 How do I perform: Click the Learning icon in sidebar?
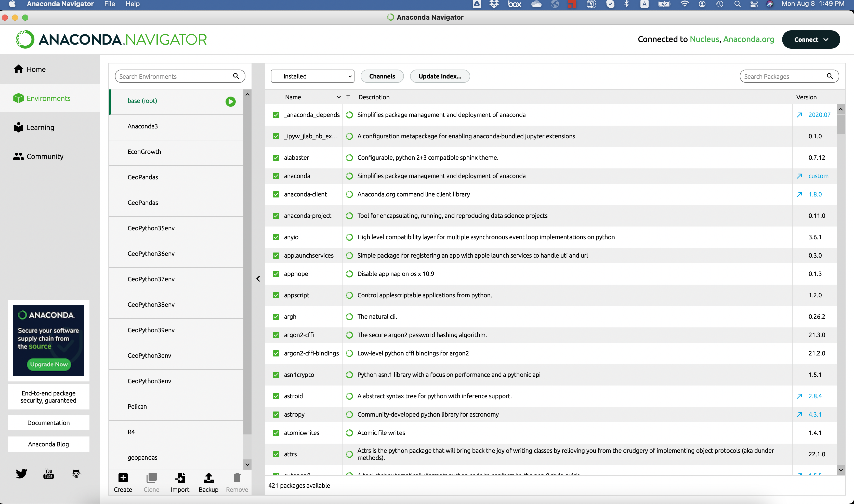click(x=18, y=127)
